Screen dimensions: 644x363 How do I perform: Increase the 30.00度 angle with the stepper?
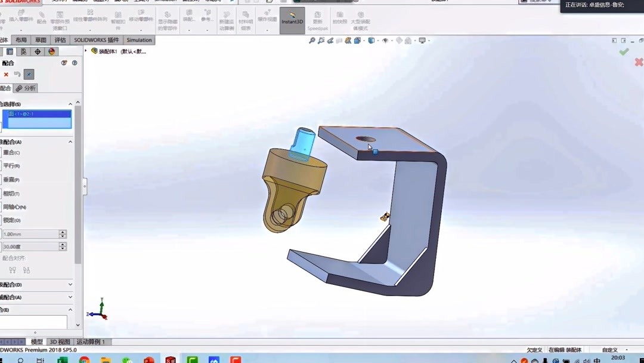[x=63, y=244]
